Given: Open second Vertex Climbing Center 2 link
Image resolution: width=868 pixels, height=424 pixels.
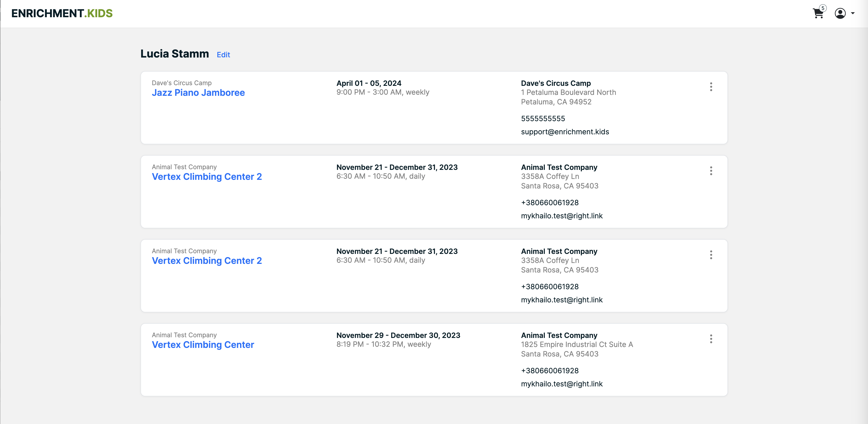Looking at the screenshot, I should (x=206, y=261).
